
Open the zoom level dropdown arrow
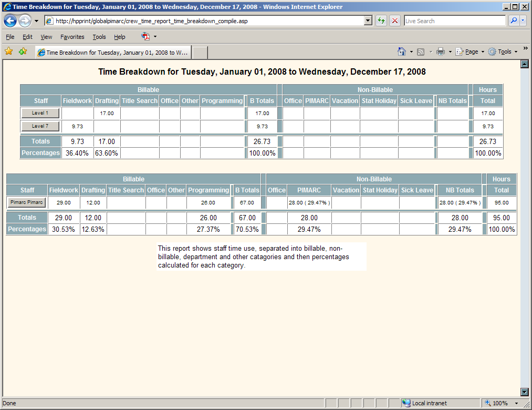(516, 403)
